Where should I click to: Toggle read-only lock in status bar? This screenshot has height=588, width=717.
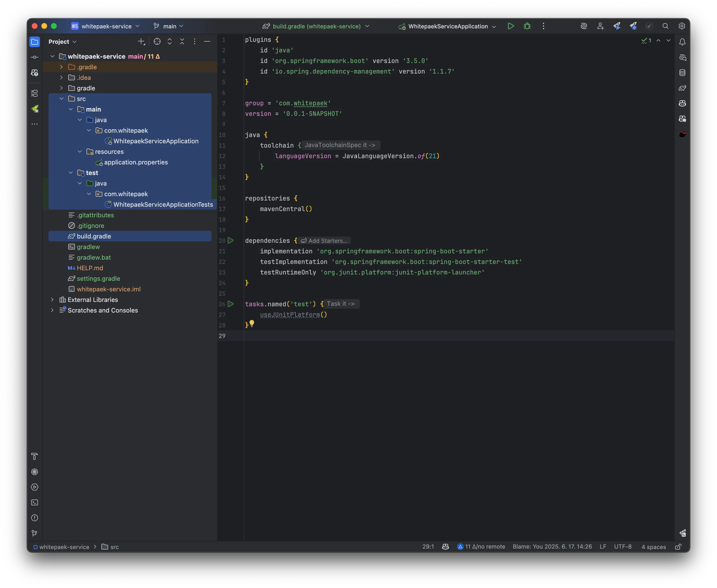coord(678,547)
